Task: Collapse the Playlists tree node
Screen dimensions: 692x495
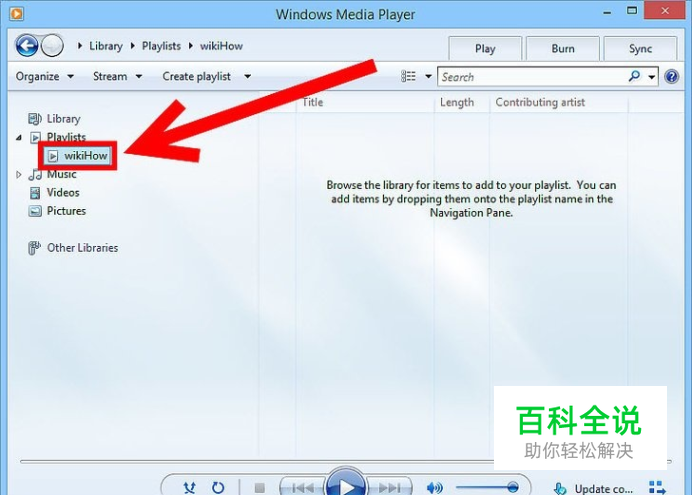Action: pyautogui.click(x=19, y=138)
